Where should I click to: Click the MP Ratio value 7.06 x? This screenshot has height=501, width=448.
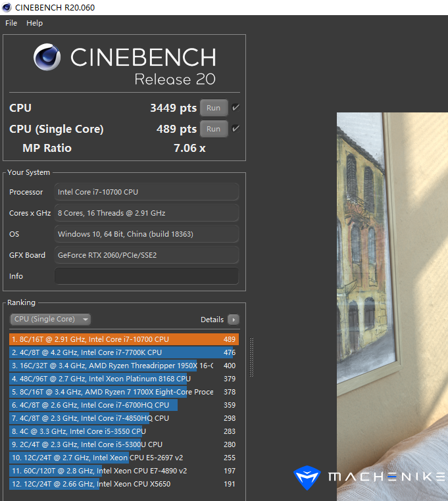(x=189, y=148)
